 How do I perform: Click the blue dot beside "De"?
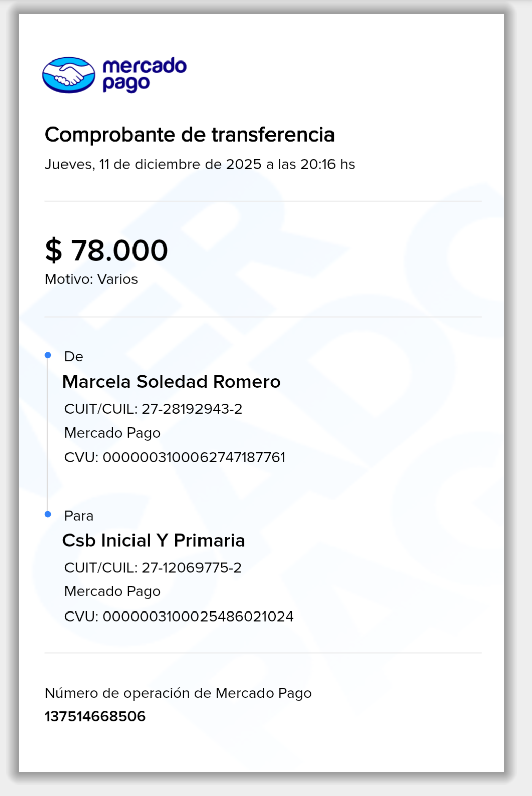coord(48,355)
